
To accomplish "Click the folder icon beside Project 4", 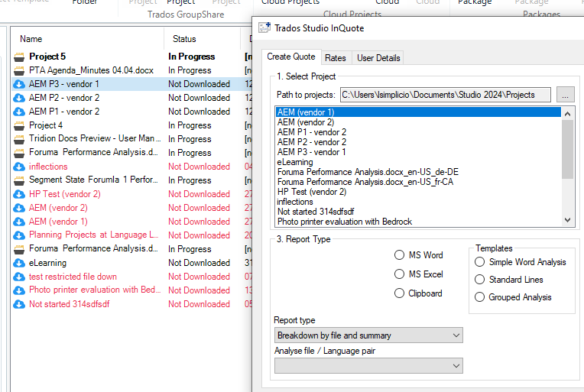I will click(x=19, y=126).
